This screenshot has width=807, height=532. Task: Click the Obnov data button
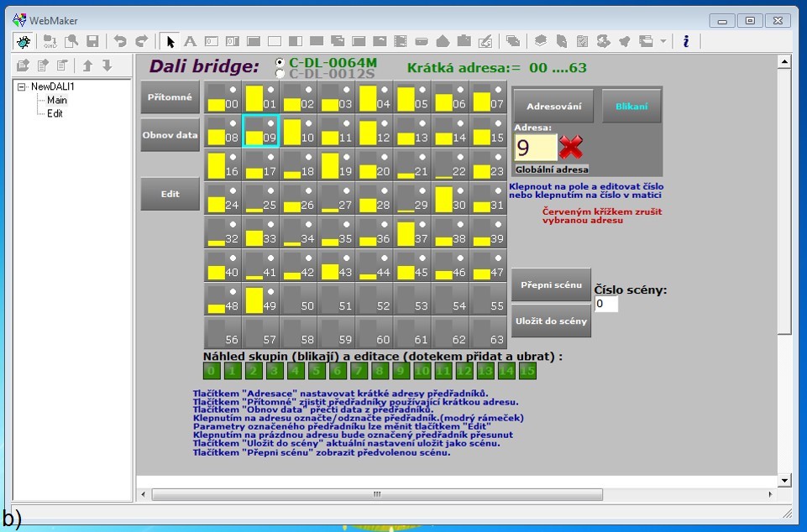click(170, 135)
